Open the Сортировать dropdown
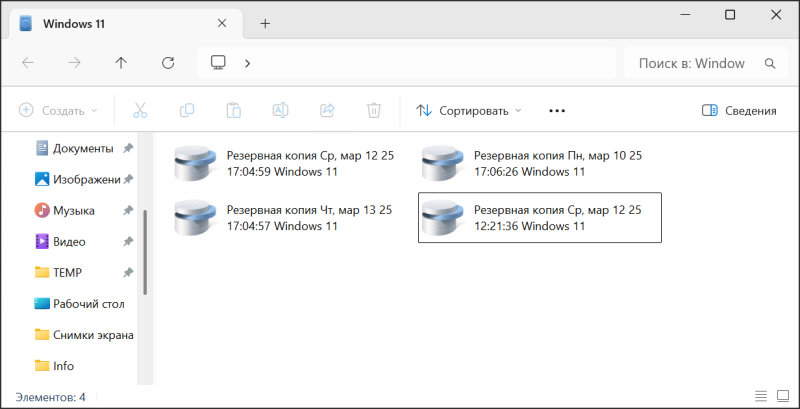Viewport: 800px width, 409px height. click(x=469, y=111)
